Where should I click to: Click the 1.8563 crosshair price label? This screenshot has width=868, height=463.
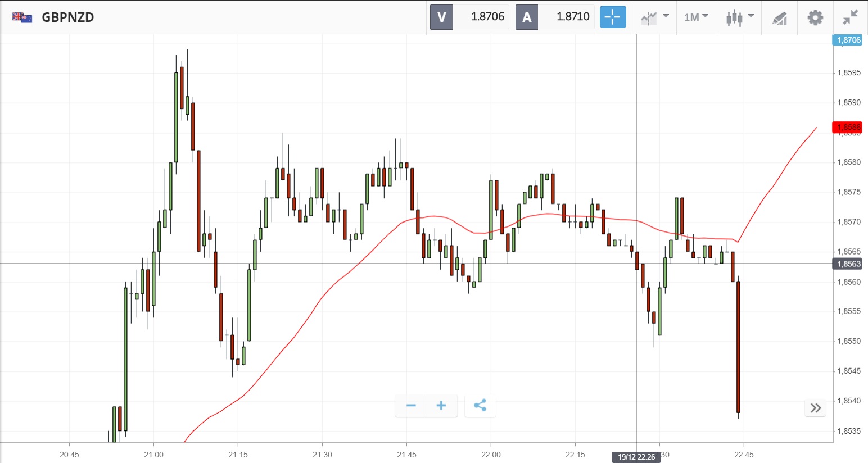coord(848,264)
